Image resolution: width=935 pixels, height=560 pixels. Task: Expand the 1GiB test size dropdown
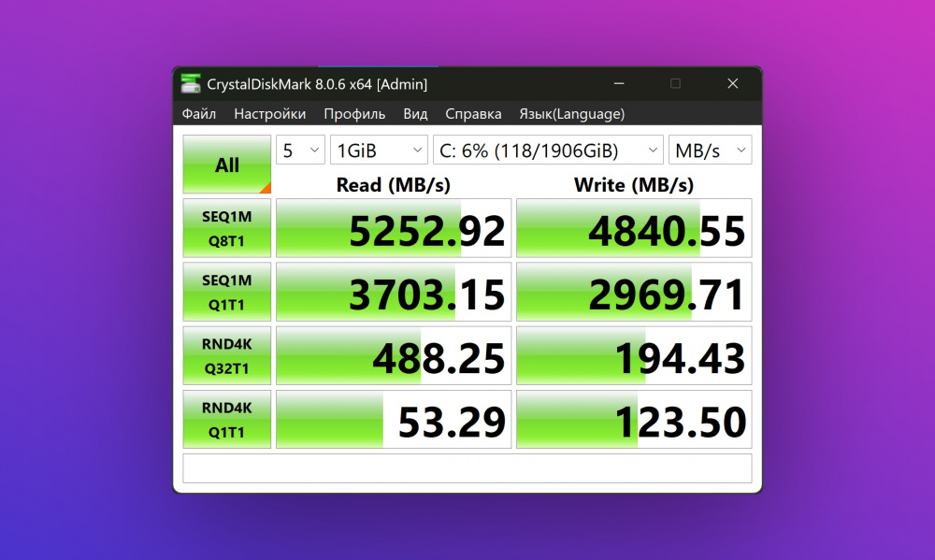[380, 150]
